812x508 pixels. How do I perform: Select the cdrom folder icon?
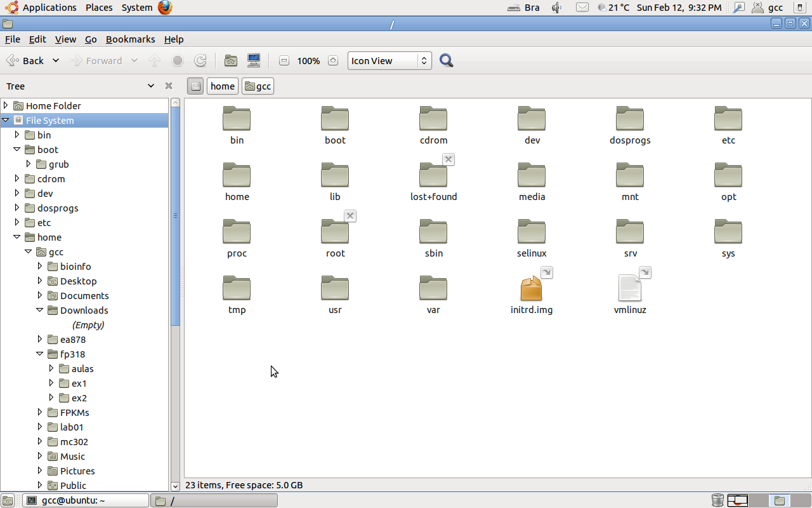[x=433, y=119]
